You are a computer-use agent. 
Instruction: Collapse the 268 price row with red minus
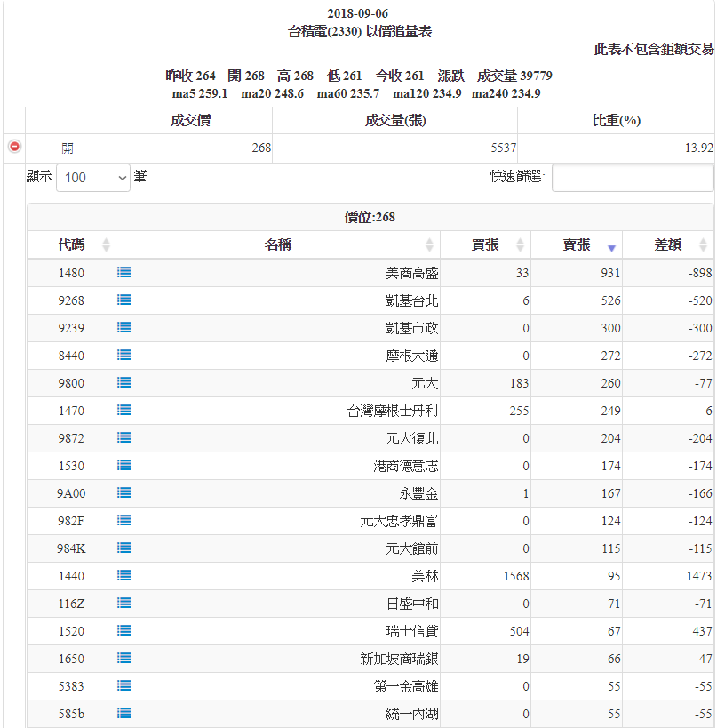(x=14, y=148)
